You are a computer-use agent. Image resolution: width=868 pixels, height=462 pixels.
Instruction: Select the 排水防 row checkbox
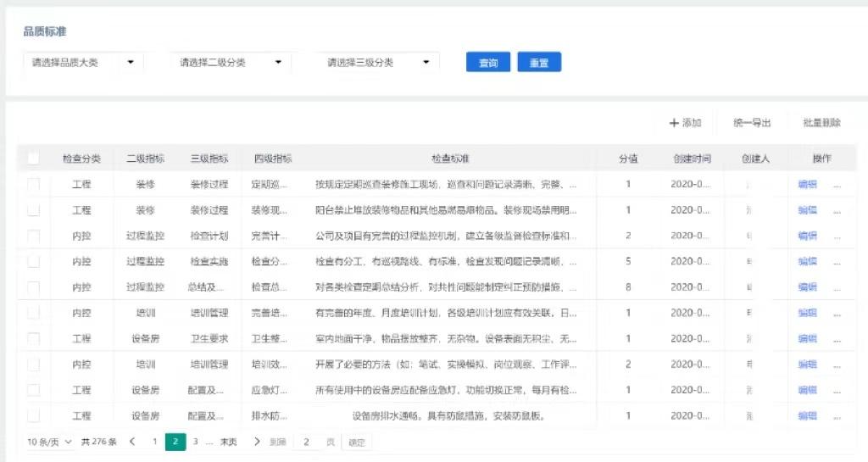tap(33, 415)
